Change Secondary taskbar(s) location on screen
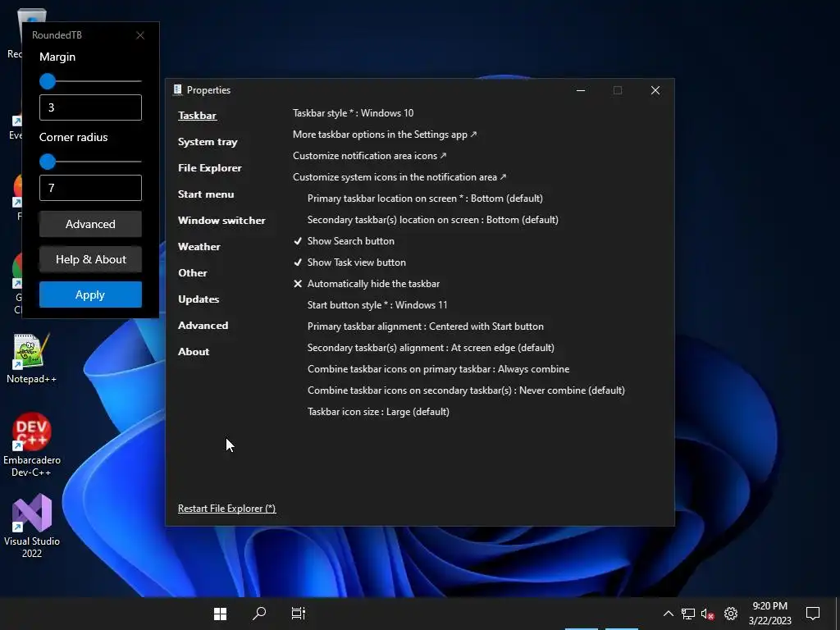840x630 pixels. click(x=433, y=220)
